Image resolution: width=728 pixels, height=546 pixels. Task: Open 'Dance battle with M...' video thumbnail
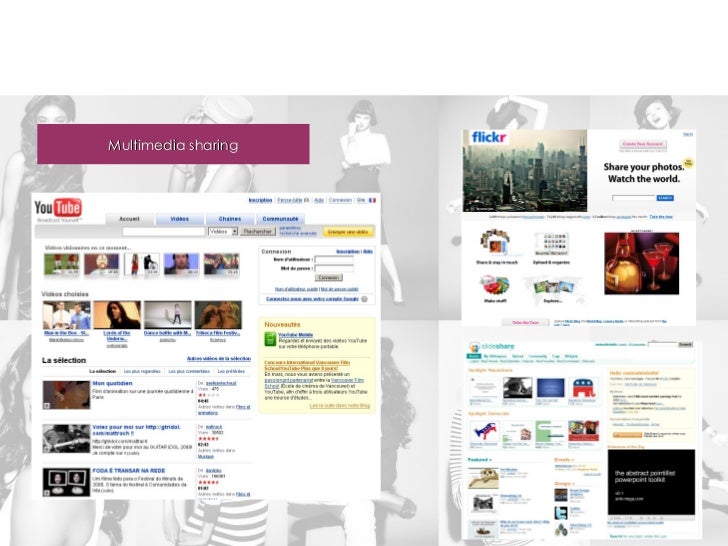point(168,315)
